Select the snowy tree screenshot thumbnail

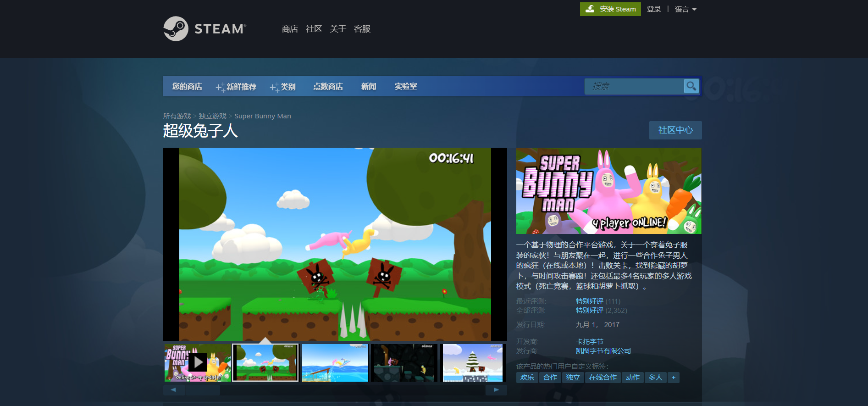click(x=473, y=363)
